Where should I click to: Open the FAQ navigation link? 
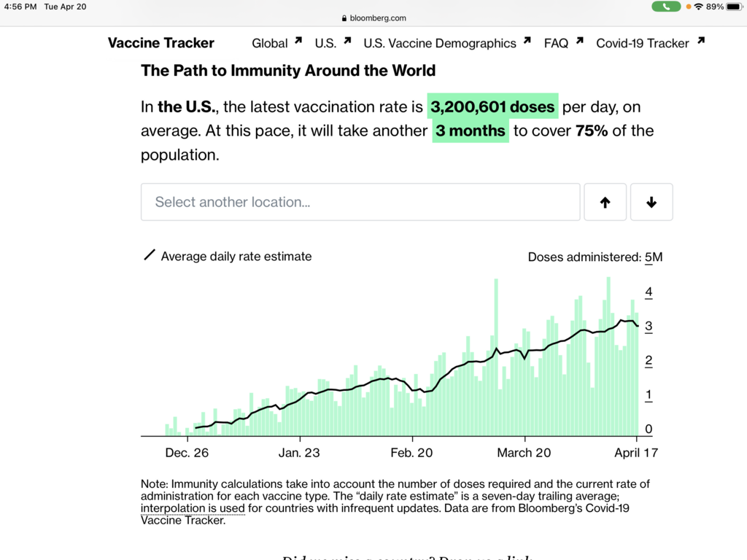pyautogui.click(x=556, y=43)
